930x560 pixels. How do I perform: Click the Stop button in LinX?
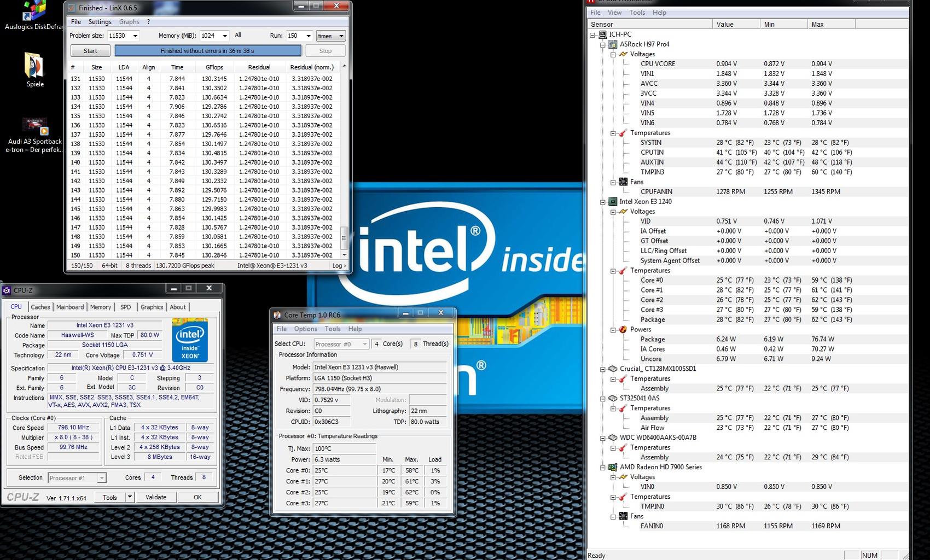pyautogui.click(x=326, y=51)
